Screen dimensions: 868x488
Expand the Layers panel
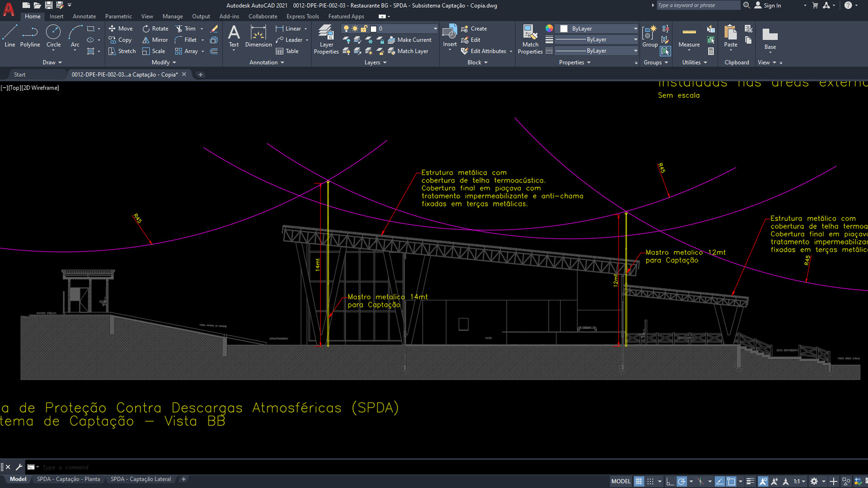click(x=376, y=62)
